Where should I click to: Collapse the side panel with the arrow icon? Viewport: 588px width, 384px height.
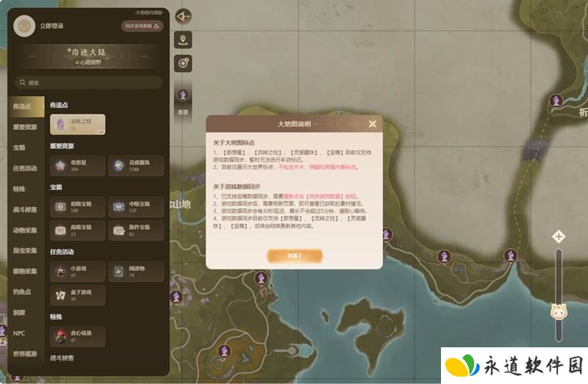(183, 16)
